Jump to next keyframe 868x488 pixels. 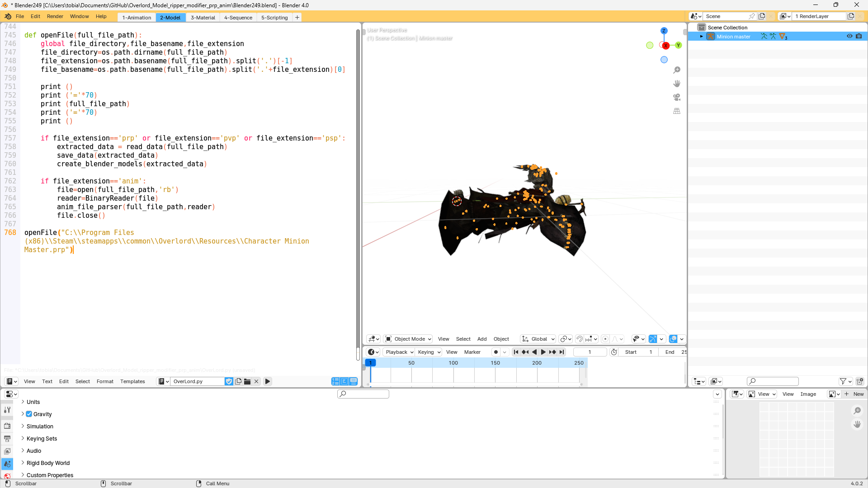pos(552,352)
